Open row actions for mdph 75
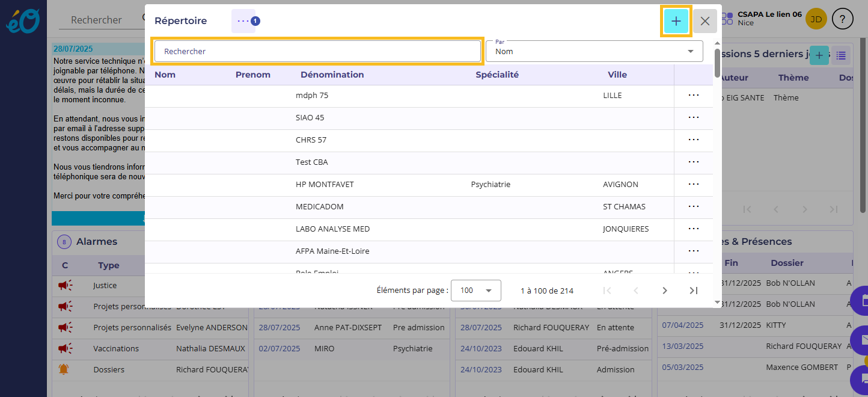This screenshot has width=868, height=397. [693, 95]
